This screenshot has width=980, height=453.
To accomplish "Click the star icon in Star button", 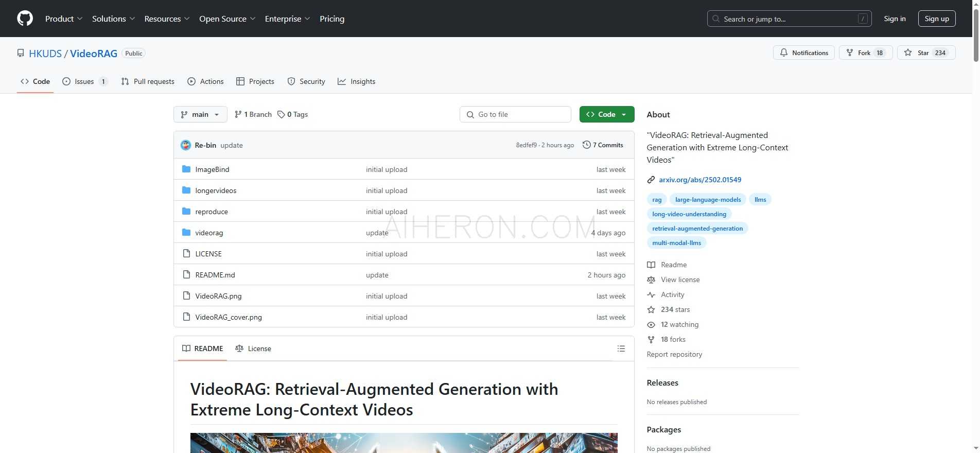I will pos(908,53).
